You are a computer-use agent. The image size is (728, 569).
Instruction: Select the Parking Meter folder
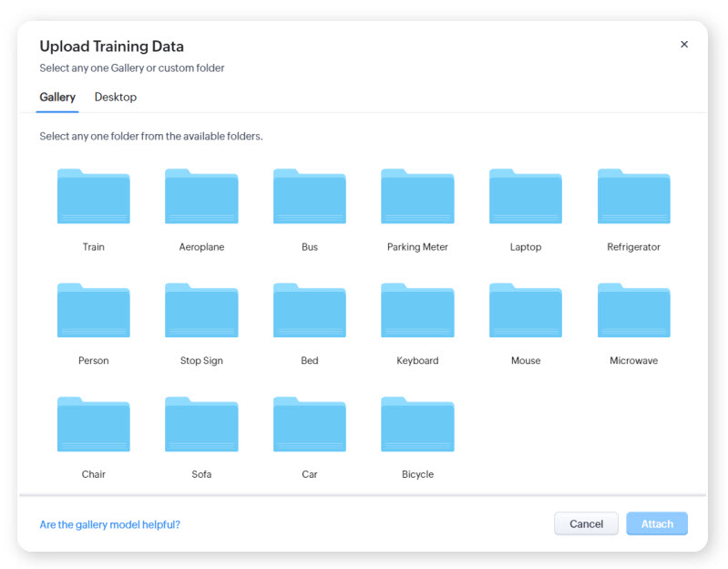pos(417,197)
